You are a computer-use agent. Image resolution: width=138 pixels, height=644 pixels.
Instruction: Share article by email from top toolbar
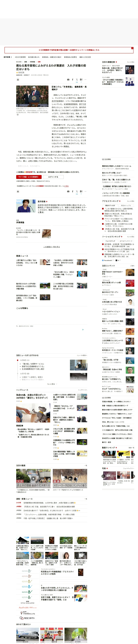[68, 80]
